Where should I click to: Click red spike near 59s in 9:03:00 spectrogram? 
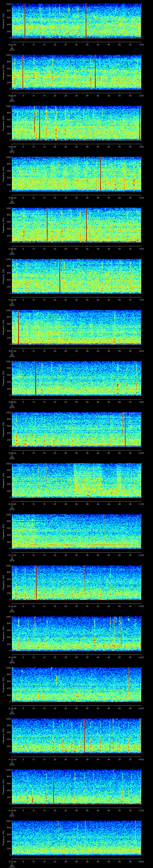140,123
